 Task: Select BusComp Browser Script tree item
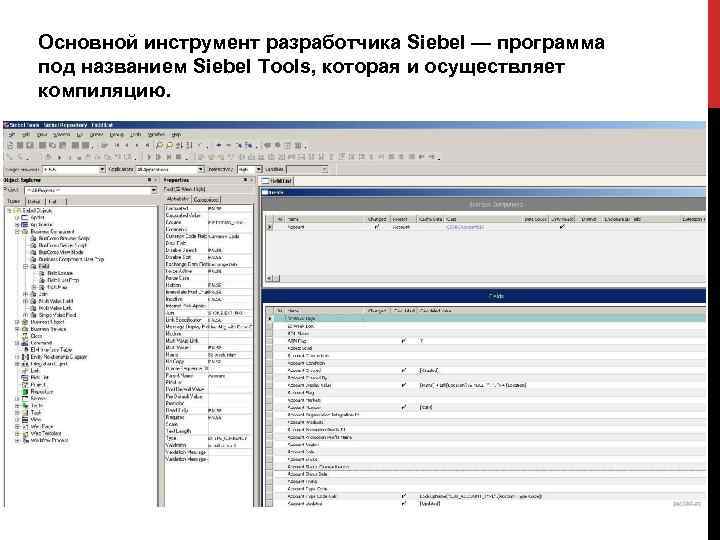(x=64, y=239)
